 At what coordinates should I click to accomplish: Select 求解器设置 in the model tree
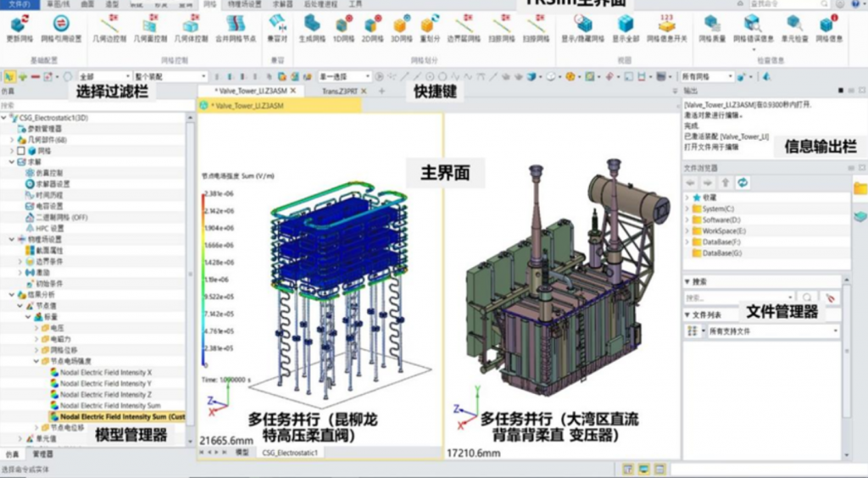click(x=53, y=184)
